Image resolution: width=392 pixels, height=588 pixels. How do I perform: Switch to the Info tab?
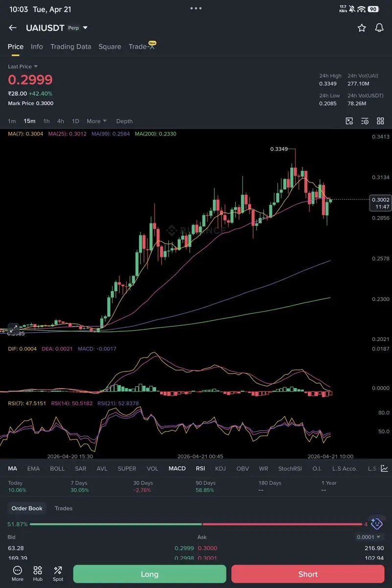tap(37, 47)
